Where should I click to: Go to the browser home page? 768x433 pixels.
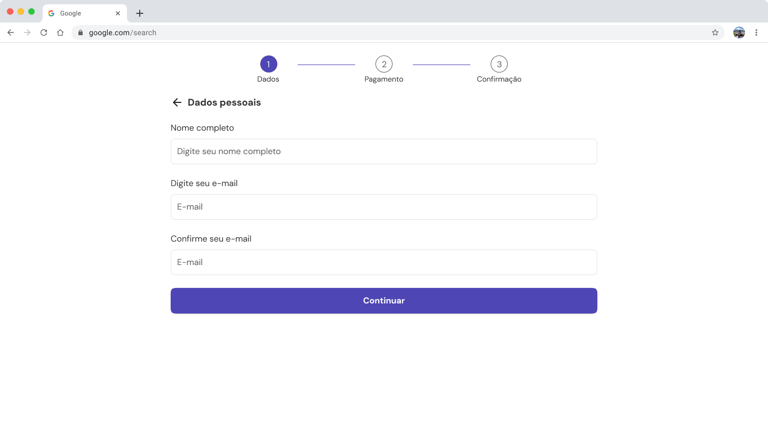60,33
